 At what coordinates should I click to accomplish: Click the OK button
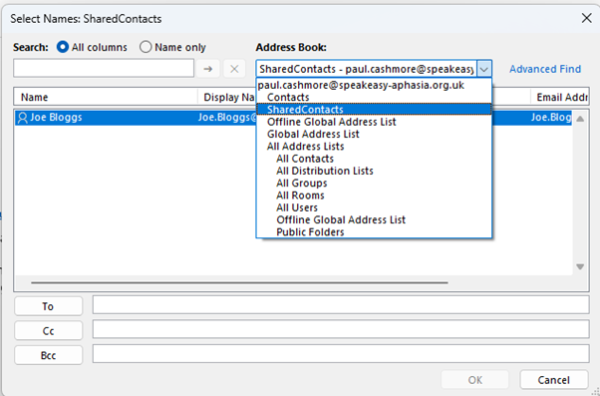475,380
